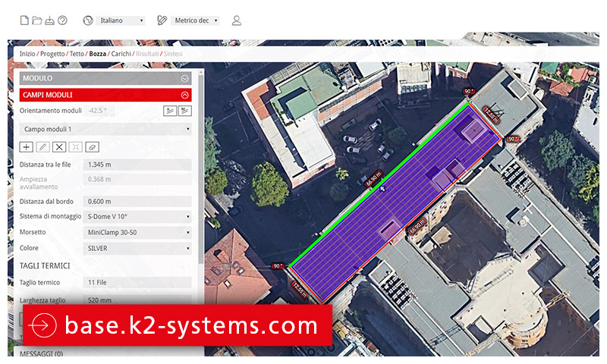Go to the Carichi breadcrumb step
This screenshot has width=607, height=364.
pyautogui.click(x=121, y=54)
